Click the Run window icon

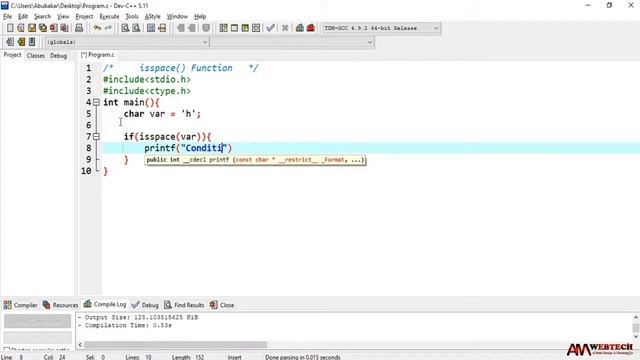point(234,28)
